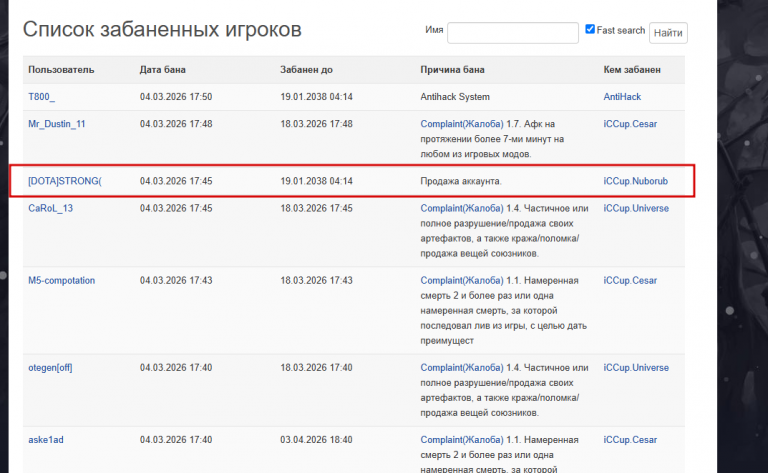Open M5-compotation user link
The image size is (768, 473).
(x=62, y=281)
